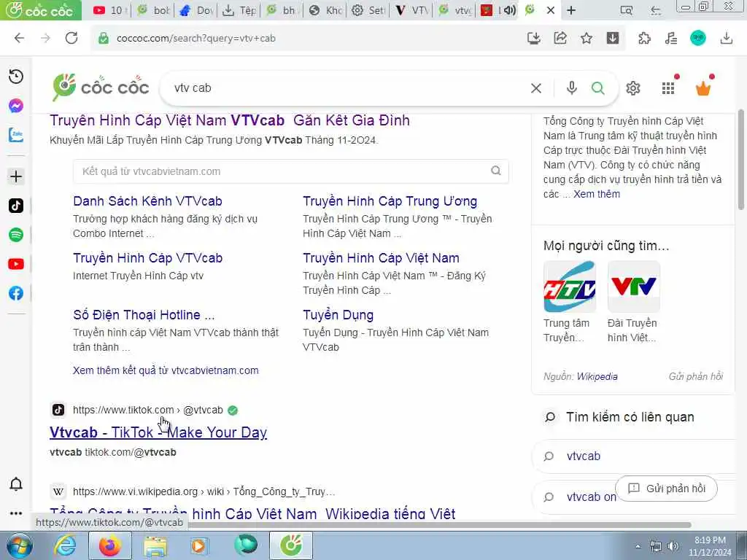Screen dimensions: 747x560
Task: Switch to the Tệp download tab
Action: click(x=239, y=10)
